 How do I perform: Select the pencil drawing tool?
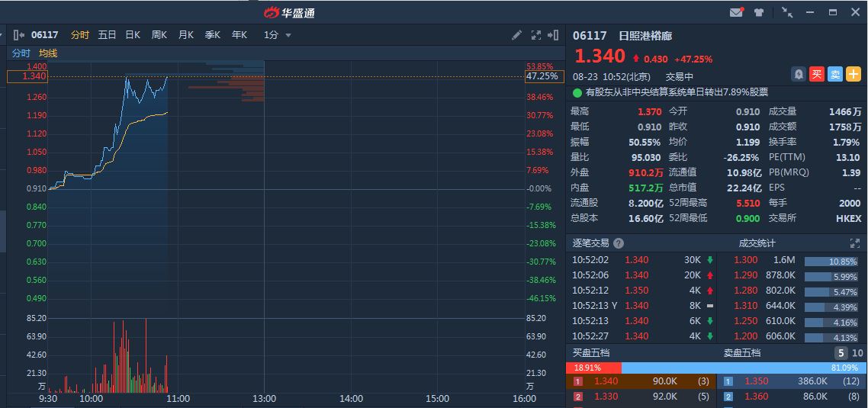click(517, 35)
